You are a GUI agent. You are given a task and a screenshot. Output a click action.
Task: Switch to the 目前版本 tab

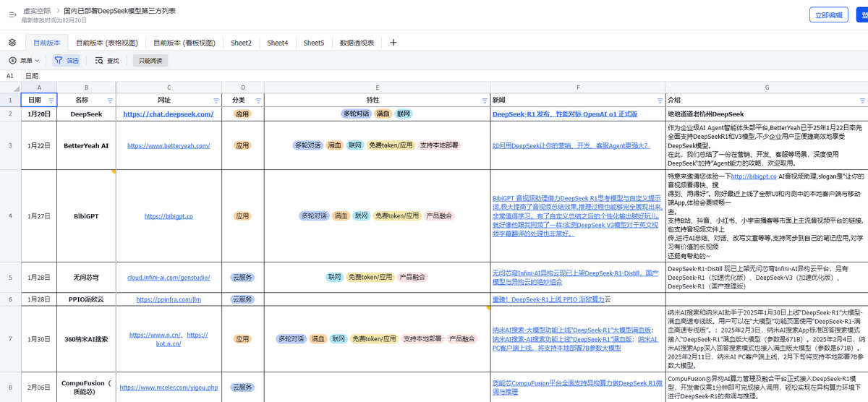pyautogui.click(x=47, y=43)
